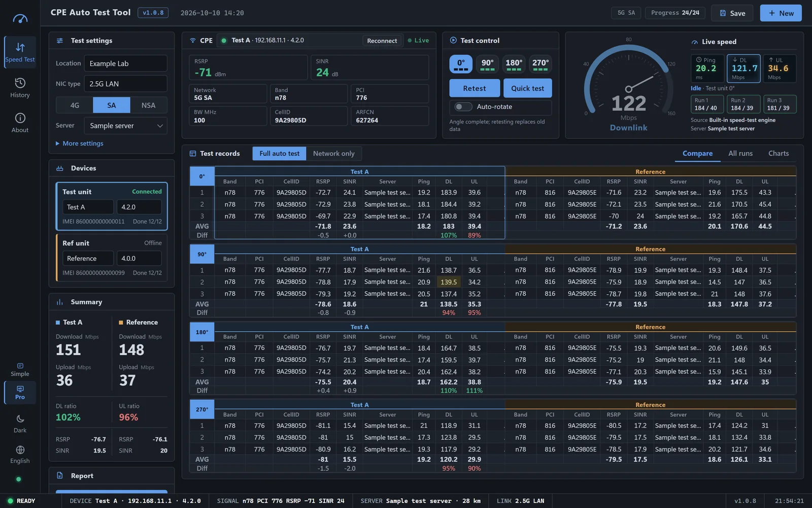Select the 90° angle button

tap(488, 65)
